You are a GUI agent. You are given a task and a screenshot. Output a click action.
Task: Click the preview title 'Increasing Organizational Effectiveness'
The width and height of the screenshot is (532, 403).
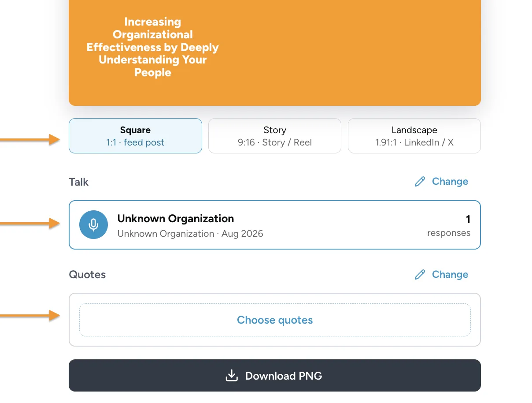[153, 47]
